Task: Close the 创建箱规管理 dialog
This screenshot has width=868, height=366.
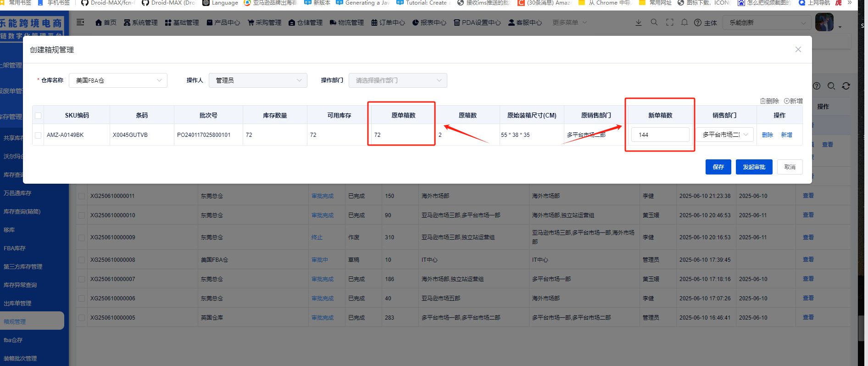Action: pos(798,50)
